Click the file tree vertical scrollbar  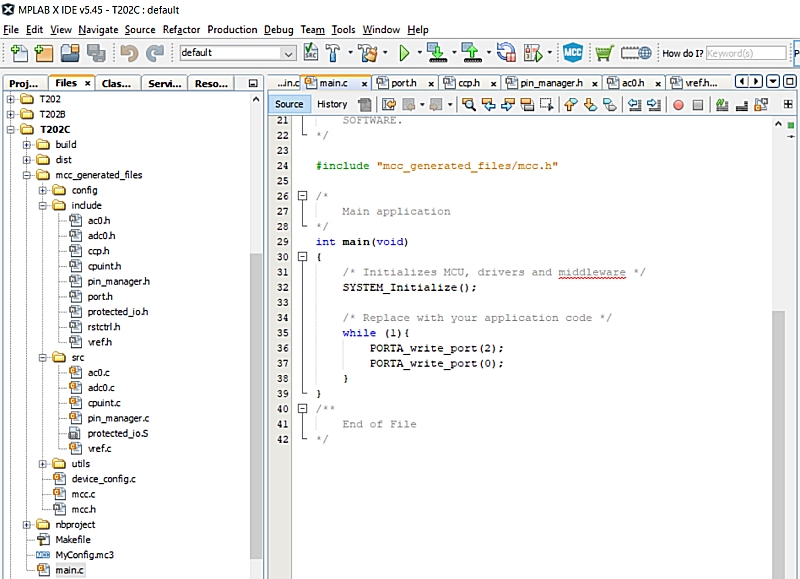[256, 400]
